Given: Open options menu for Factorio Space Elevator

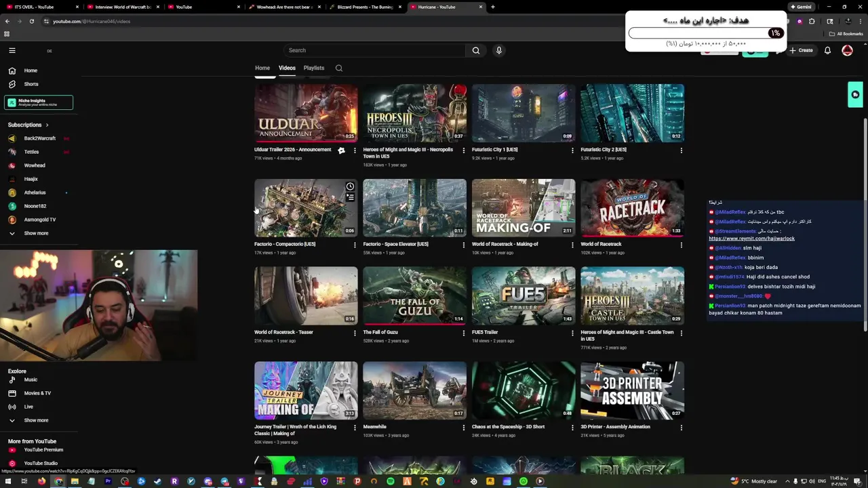Looking at the screenshot, I should 464,245.
